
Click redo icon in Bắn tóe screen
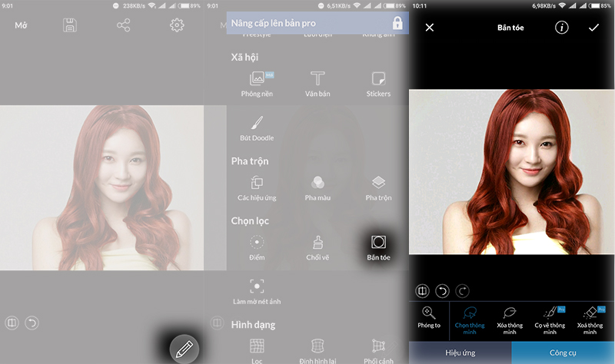coord(463,291)
